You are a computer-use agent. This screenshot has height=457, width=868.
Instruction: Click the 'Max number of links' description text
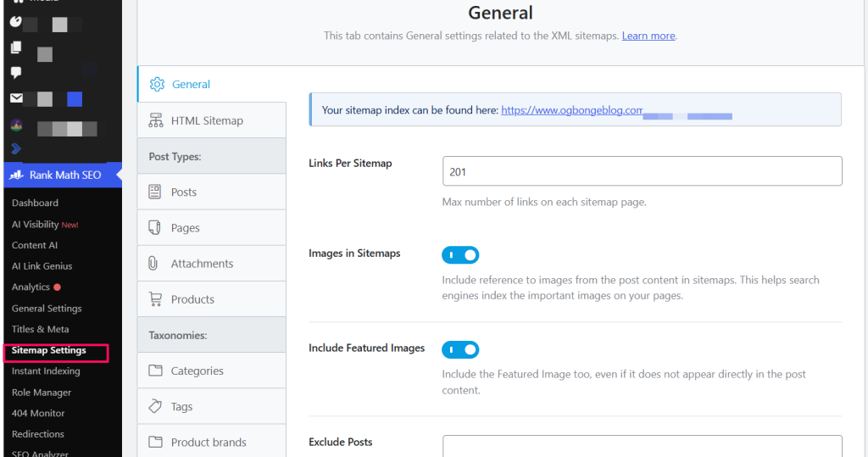pos(544,202)
